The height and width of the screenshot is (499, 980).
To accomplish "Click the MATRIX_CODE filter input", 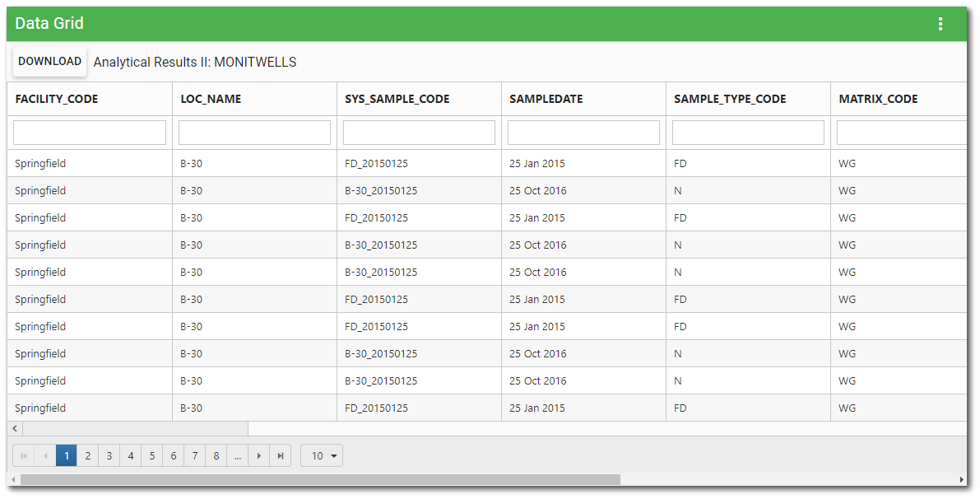I will click(x=902, y=133).
